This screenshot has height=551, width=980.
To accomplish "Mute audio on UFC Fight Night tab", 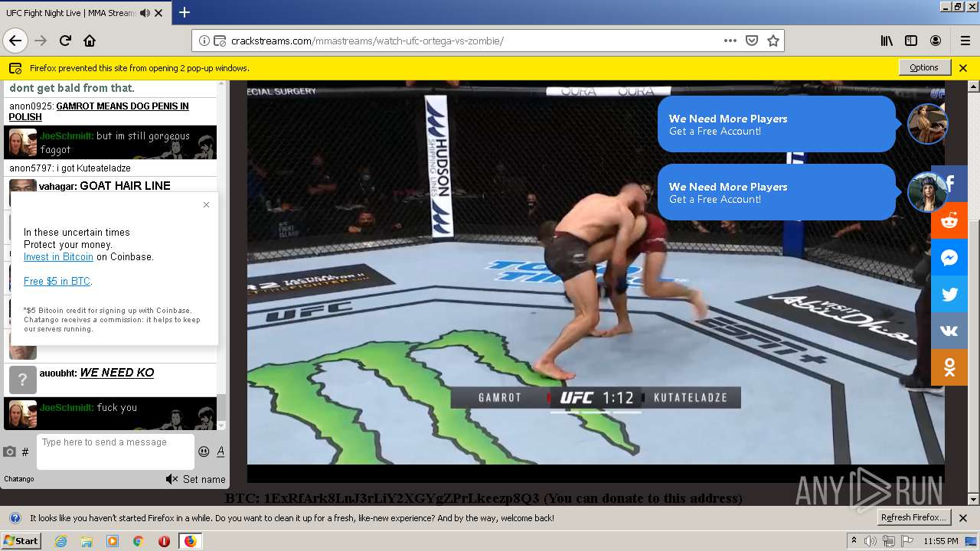I will (x=145, y=13).
